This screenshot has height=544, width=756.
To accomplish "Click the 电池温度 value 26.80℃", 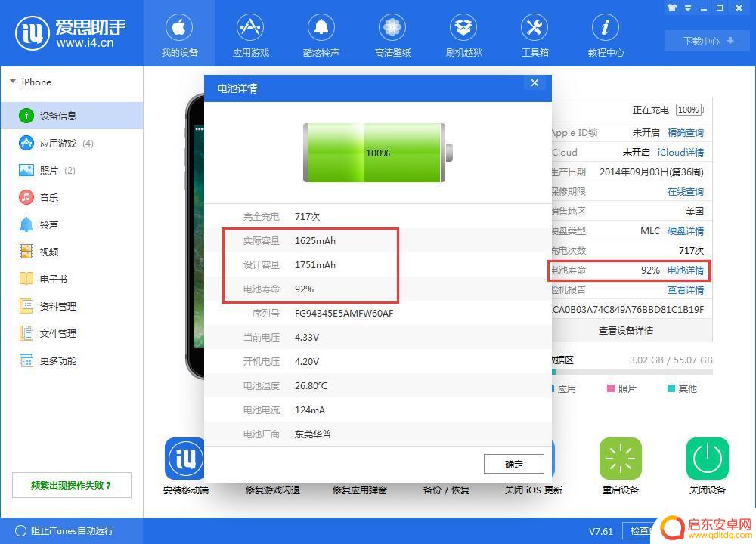I will (x=311, y=385).
